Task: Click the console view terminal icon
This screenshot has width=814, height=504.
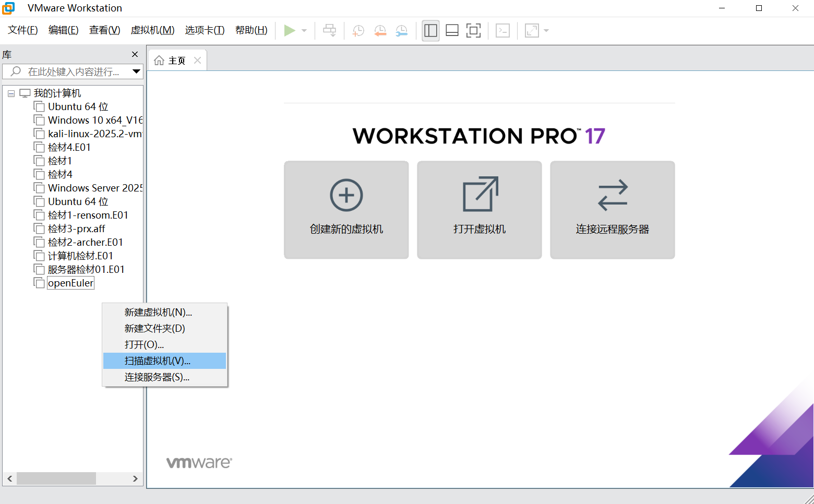Action: point(502,31)
